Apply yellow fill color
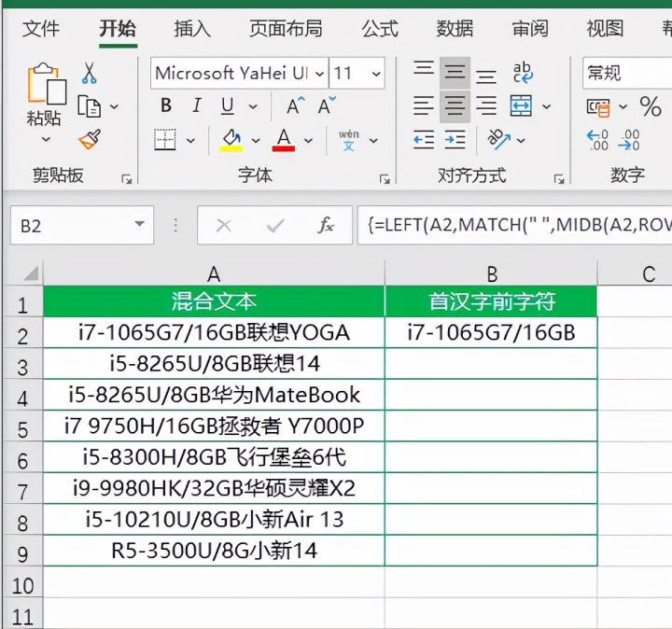The height and width of the screenshot is (629, 672). 231,140
